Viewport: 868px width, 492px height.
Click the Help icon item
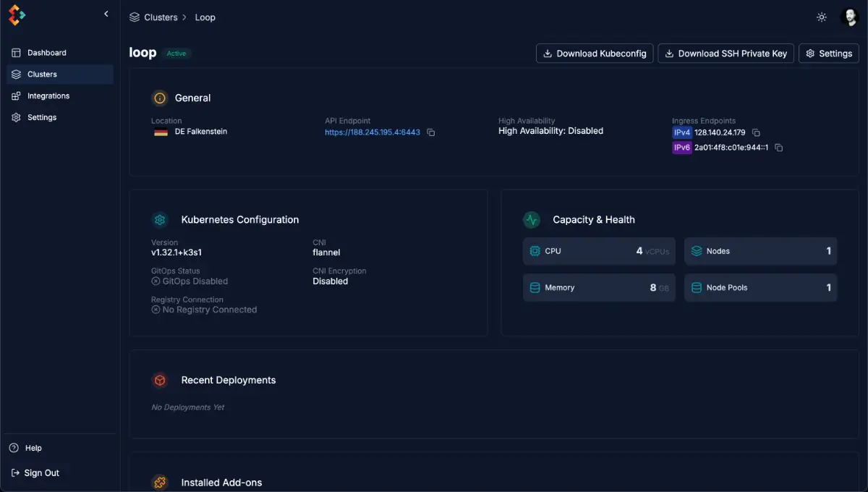point(25,448)
